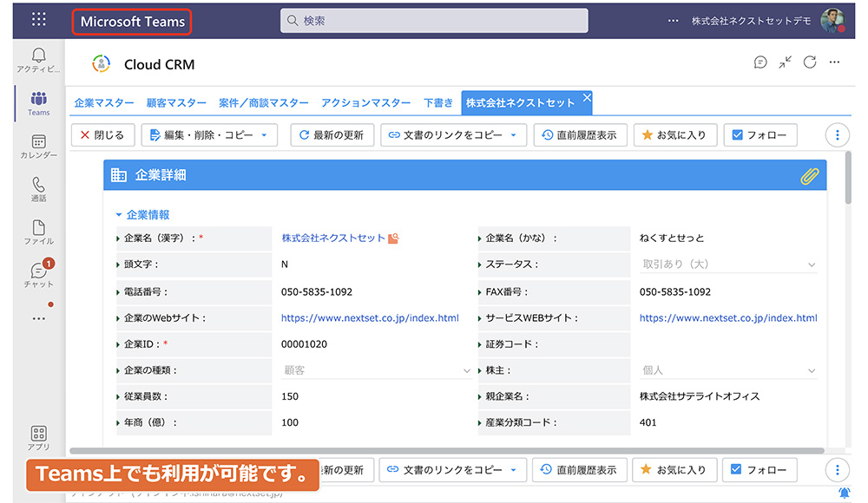Click upper 最新の更新 button

pos(332,135)
